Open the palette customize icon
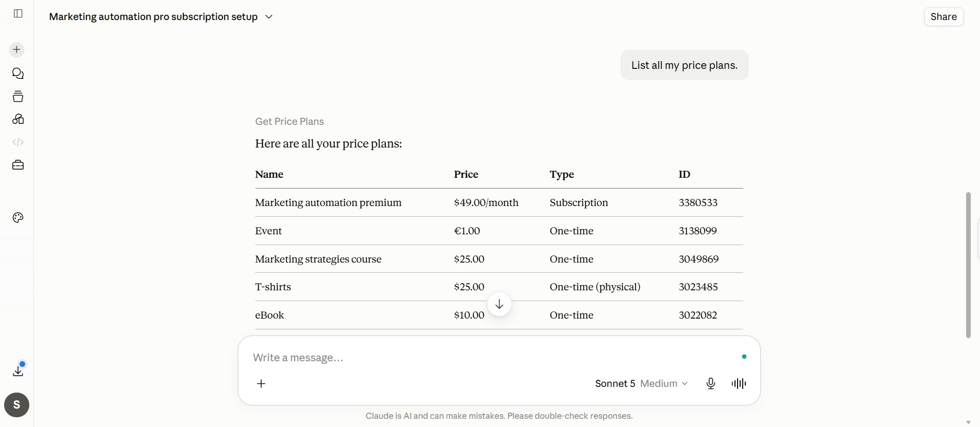The width and height of the screenshot is (980, 427). [x=18, y=218]
